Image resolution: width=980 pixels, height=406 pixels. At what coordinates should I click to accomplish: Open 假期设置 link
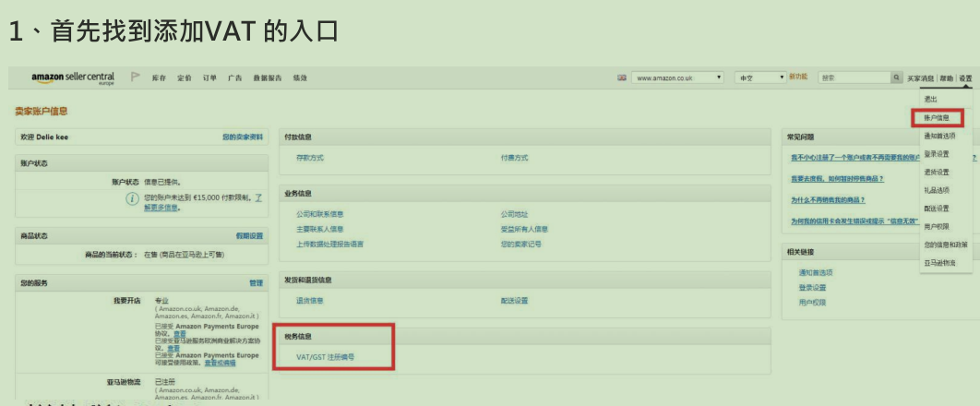point(249,236)
